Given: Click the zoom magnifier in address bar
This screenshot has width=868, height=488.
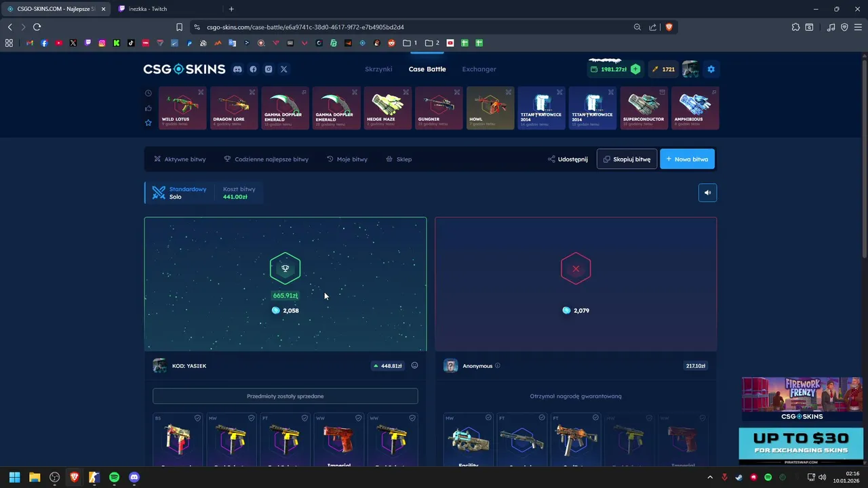Looking at the screenshot, I should [x=637, y=27].
